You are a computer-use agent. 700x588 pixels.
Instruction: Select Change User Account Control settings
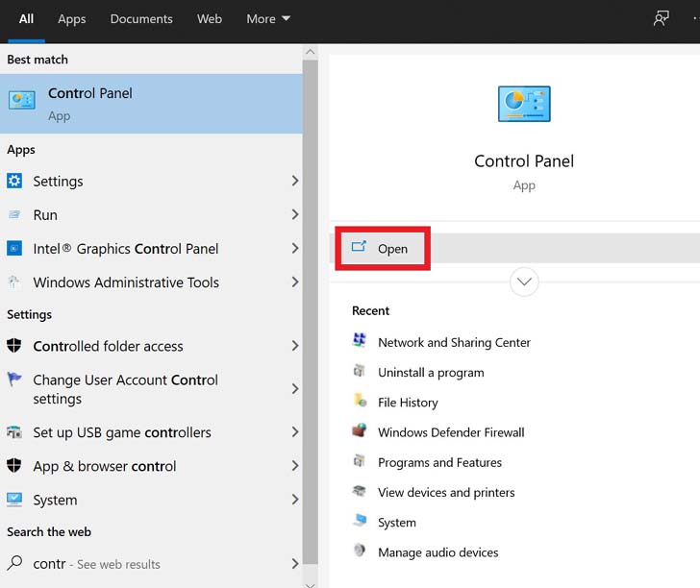151,388
